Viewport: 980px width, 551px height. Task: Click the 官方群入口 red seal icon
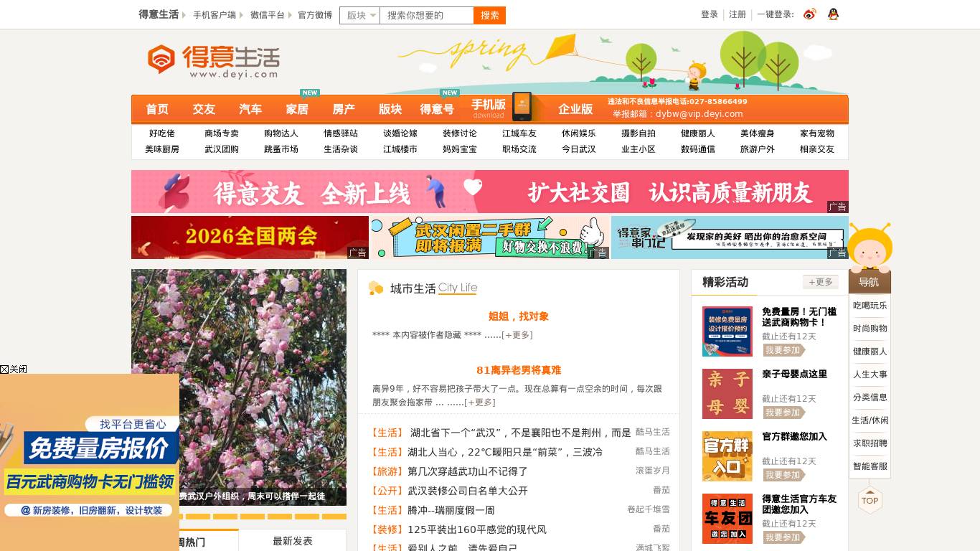(727, 456)
